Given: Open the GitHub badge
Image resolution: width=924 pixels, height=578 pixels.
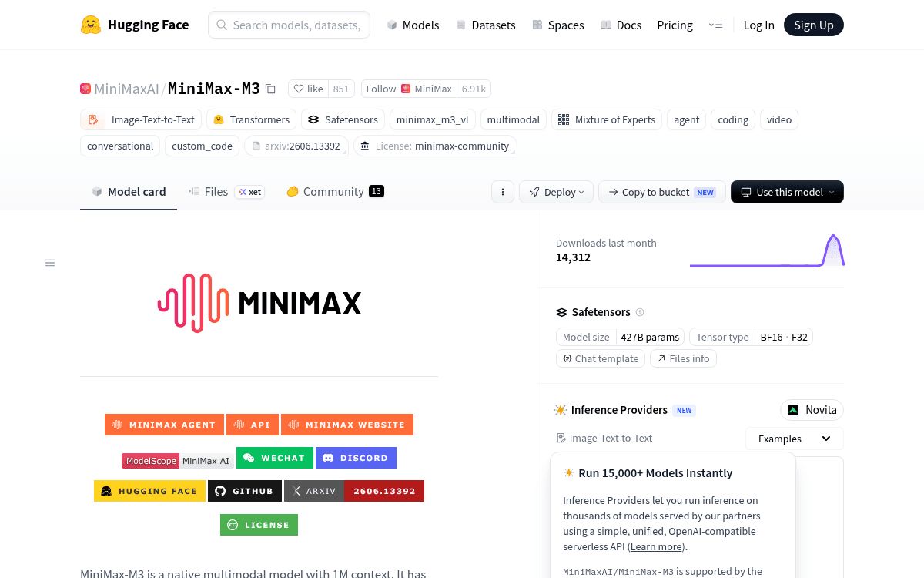Looking at the screenshot, I should tap(245, 491).
